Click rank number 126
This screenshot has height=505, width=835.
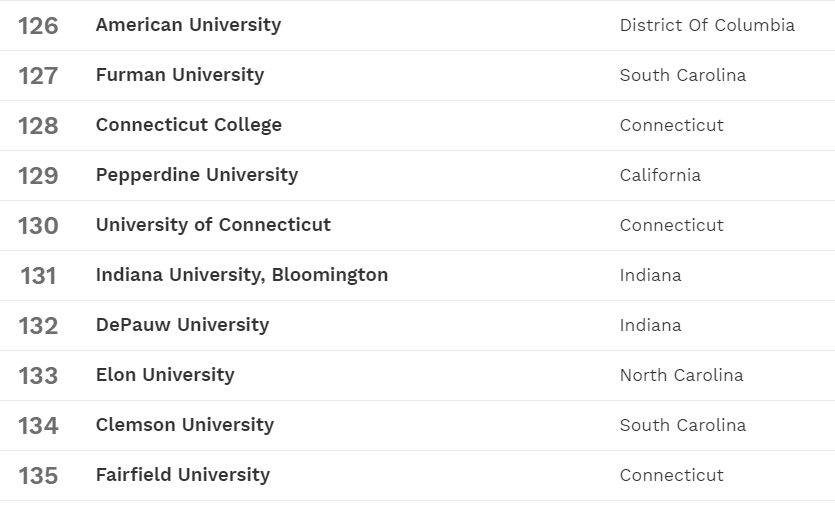tap(38, 26)
